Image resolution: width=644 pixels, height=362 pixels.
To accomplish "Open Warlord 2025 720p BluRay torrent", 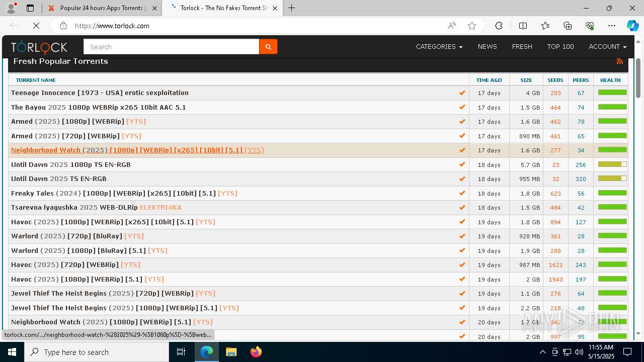I will click(x=77, y=236).
